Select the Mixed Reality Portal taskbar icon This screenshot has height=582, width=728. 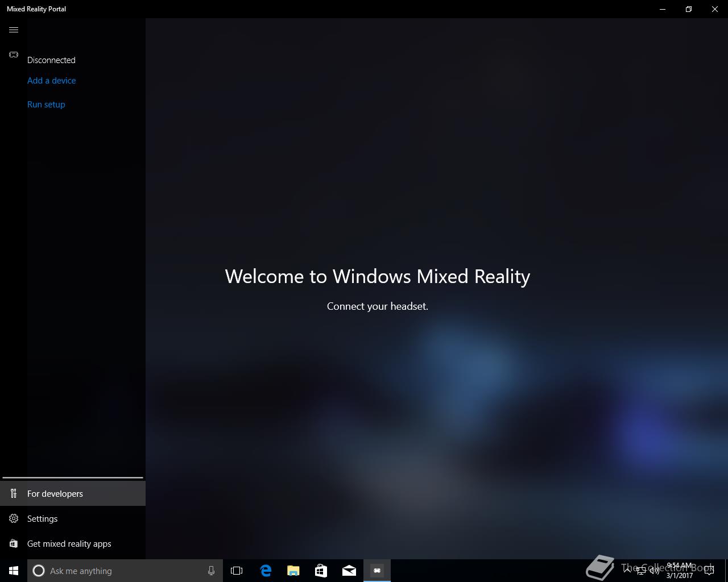377,571
